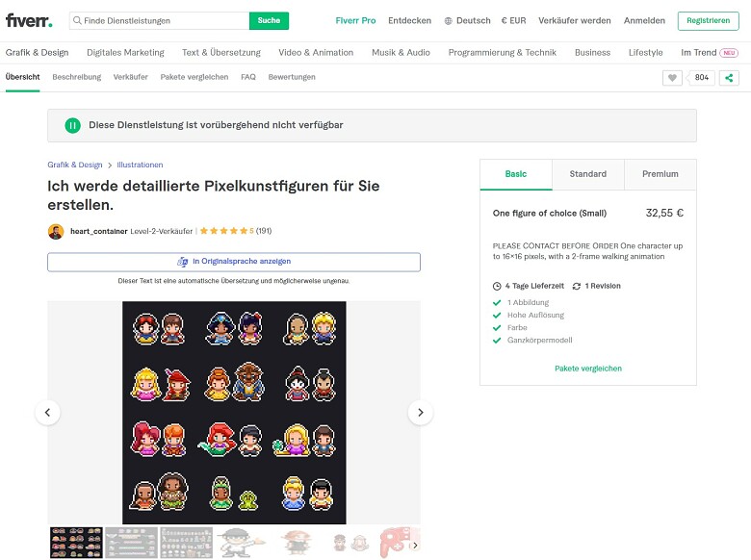Select the Beschreibung tab
Image resolution: width=751 pixels, height=560 pixels.
click(x=77, y=77)
